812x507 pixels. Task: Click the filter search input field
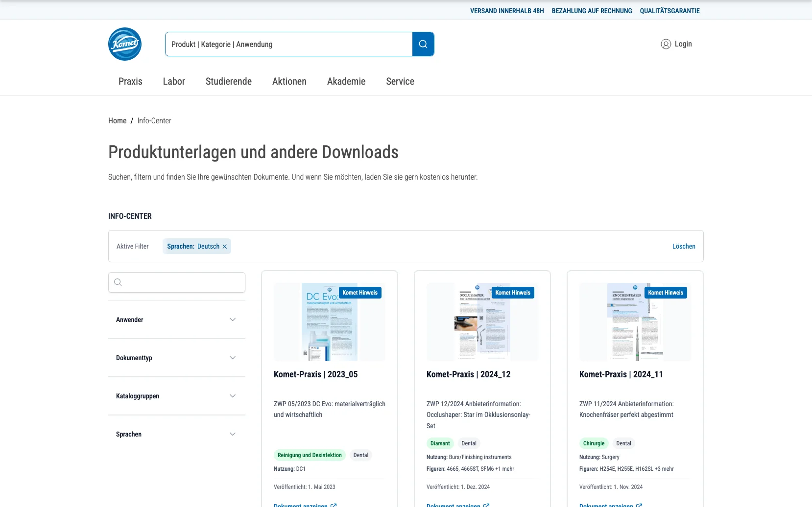[x=177, y=282]
